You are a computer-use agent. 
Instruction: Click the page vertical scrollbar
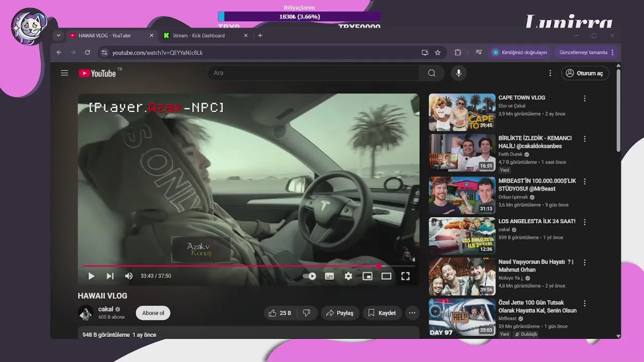coord(618,111)
